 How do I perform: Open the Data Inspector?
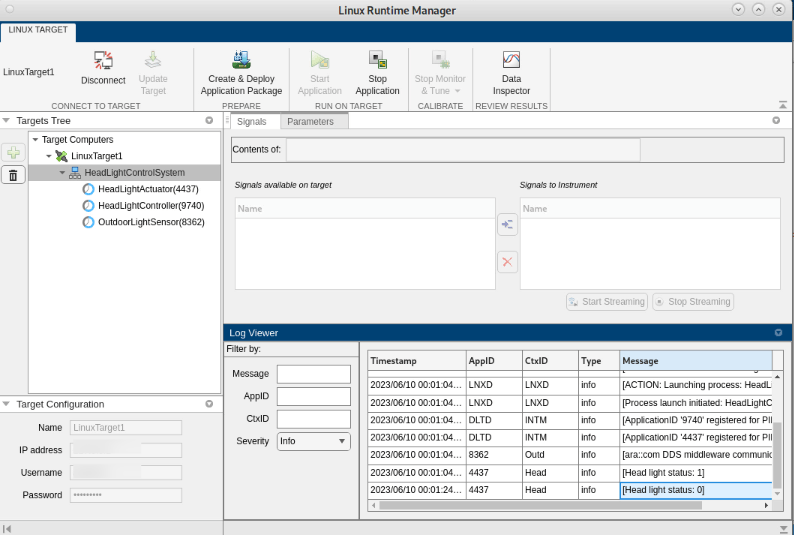click(x=511, y=61)
